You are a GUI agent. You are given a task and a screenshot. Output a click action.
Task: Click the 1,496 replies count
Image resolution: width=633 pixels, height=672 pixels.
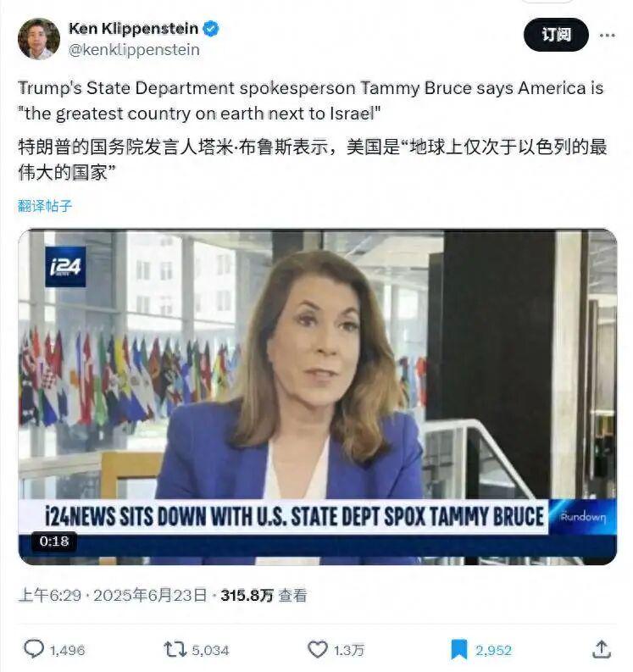coord(67,650)
